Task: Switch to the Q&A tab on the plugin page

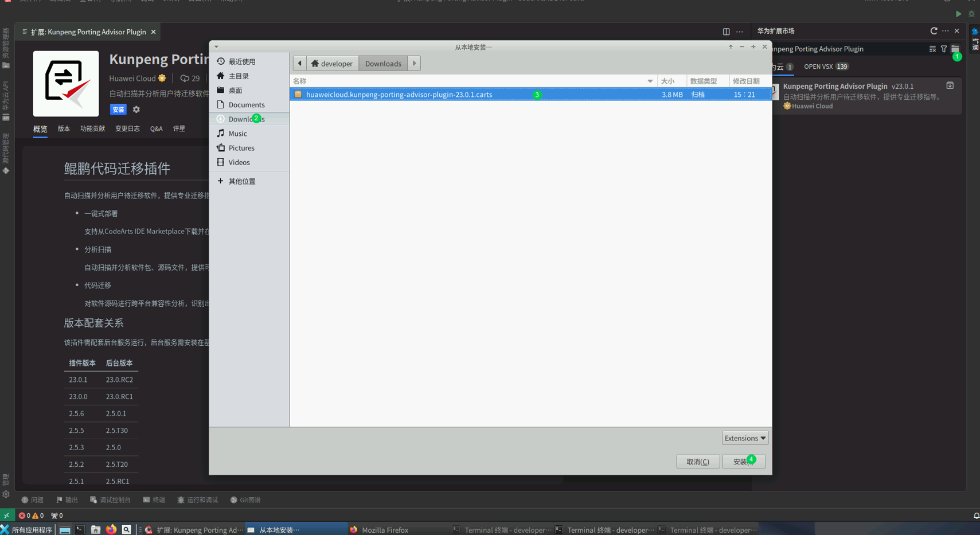Action: click(157, 129)
